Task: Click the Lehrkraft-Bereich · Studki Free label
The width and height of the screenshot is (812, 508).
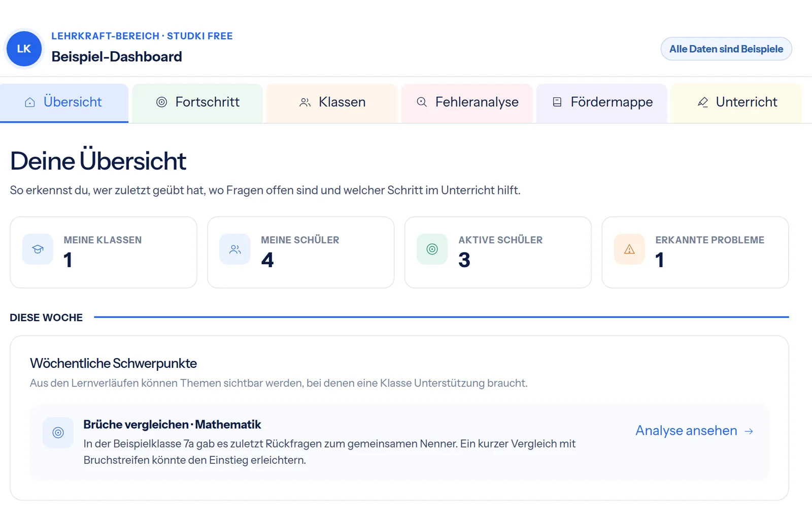Action: (x=142, y=36)
